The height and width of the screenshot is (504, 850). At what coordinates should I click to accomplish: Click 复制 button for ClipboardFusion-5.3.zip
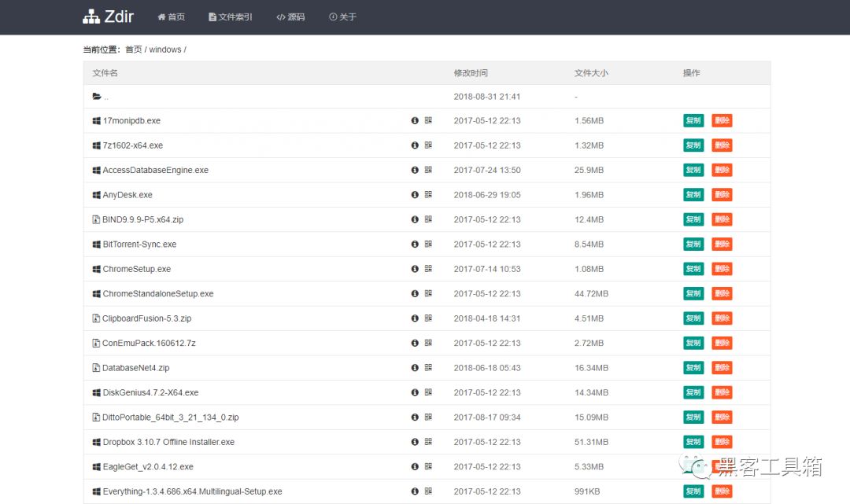coord(693,318)
